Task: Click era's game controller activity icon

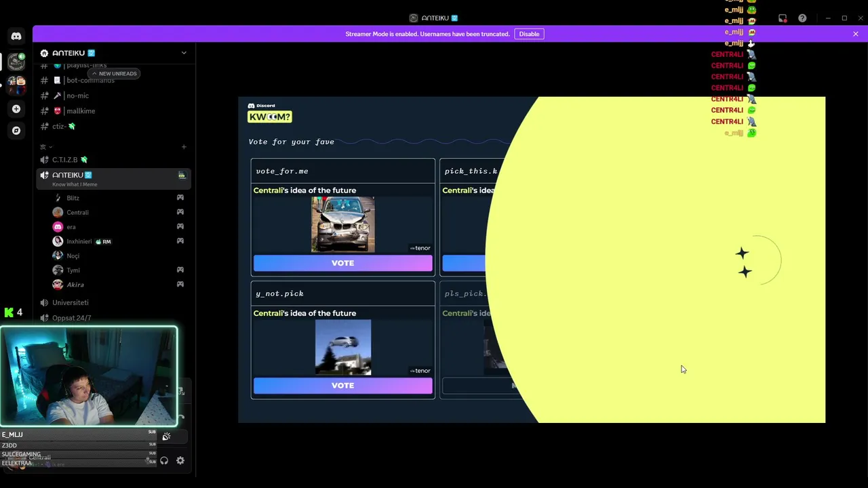Action: click(180, 226)
